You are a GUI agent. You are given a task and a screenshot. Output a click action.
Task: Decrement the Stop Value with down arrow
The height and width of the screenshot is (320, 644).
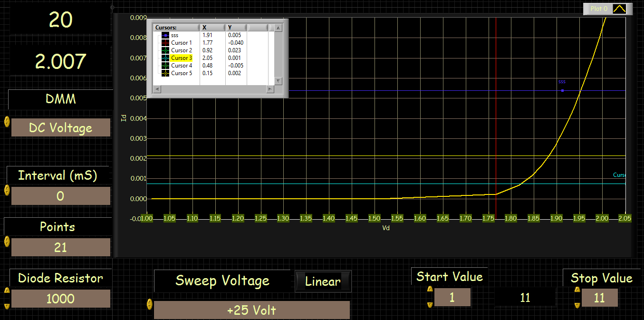[x=577, y=304]
